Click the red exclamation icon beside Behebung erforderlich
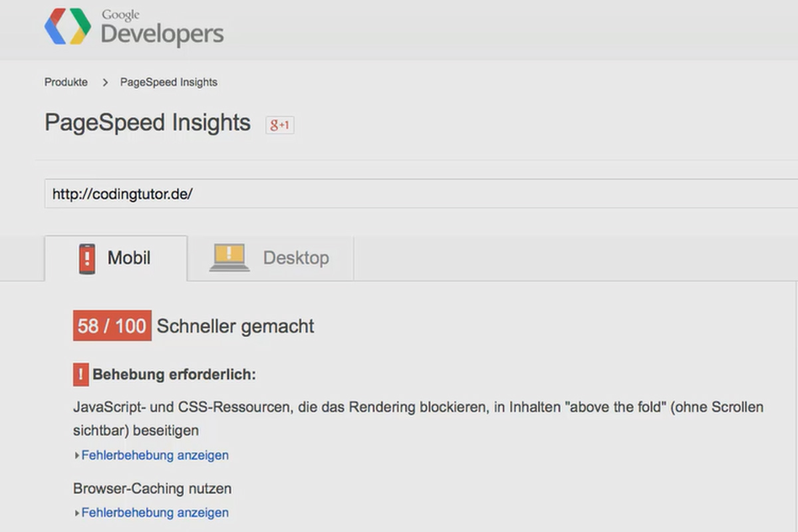Viewport: 798px width, 532px height. coord(80,374)
